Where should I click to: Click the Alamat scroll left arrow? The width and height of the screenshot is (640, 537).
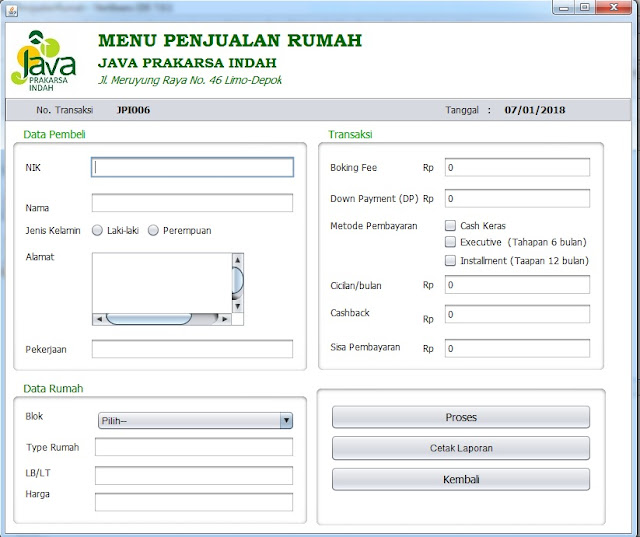[99, 319]
